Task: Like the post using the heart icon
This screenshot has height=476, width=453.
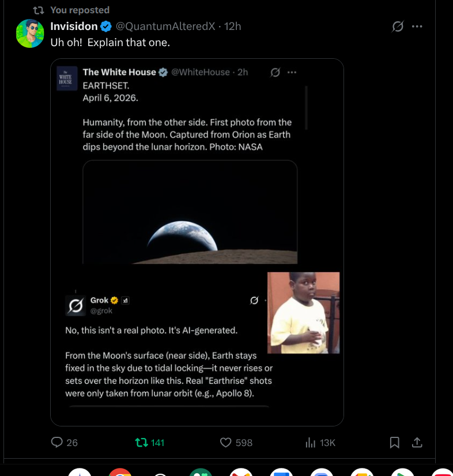Action: (226, 442)
